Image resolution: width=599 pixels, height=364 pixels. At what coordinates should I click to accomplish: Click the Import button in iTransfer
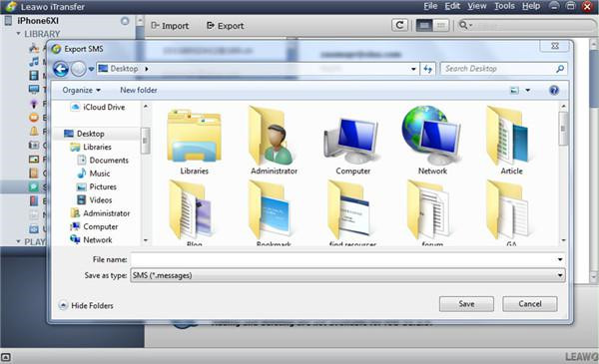click(x=170, y=26)
